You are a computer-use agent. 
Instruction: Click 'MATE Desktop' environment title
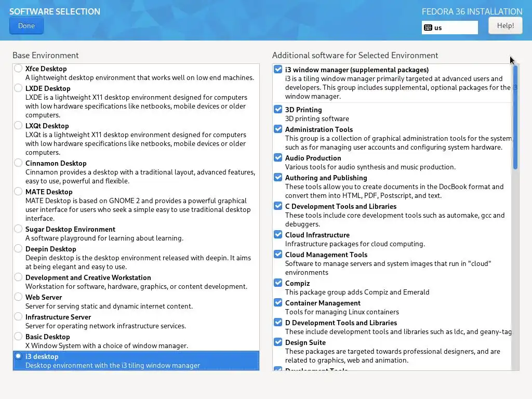tap(49, 192)
